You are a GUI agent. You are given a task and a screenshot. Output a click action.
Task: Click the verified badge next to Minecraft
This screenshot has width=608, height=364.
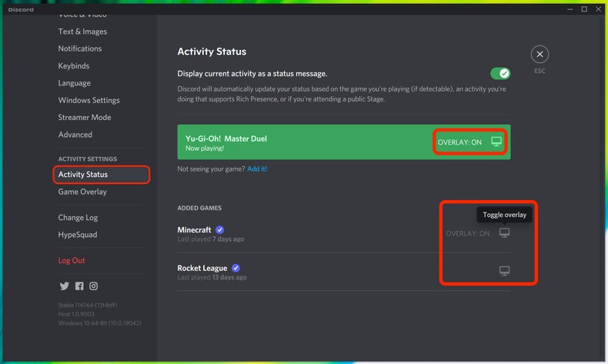pyautogui.click(x=220, y=230)
